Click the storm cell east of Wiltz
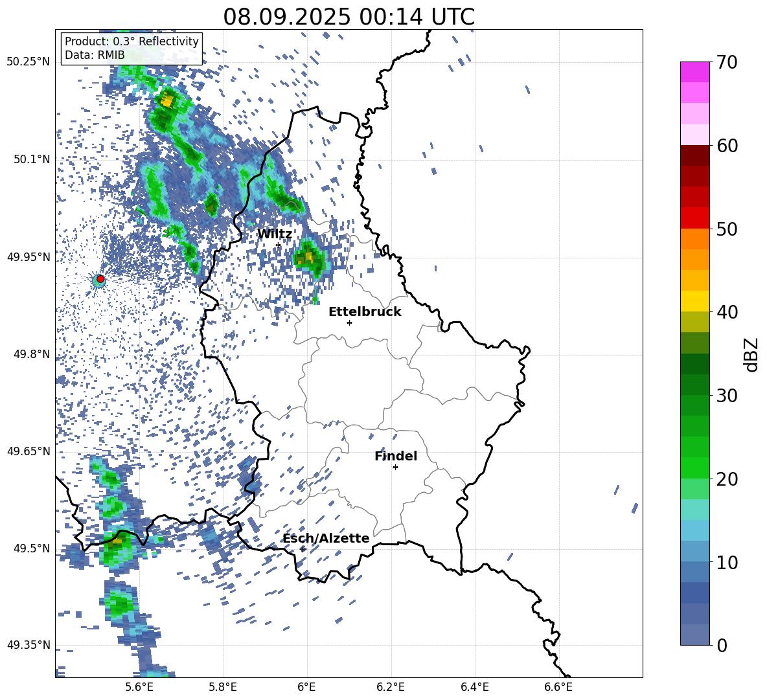Screen dimensions: 767x700 (310, 258)
